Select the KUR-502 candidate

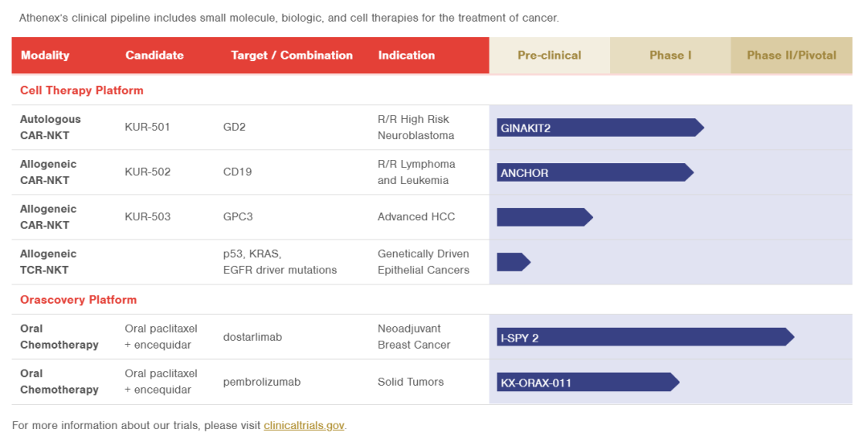(148, 172)
